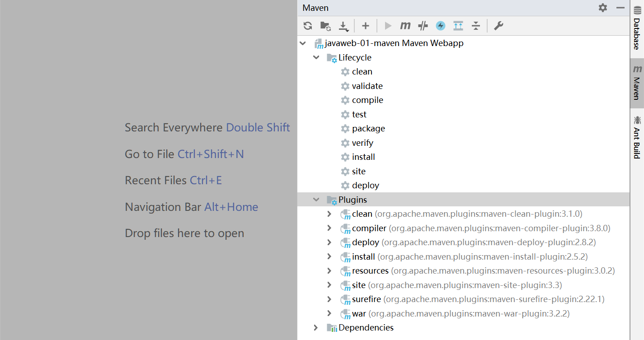Expand the war plugin chevron
Screen dimensions: 644x340
click(x=329, y=313)
